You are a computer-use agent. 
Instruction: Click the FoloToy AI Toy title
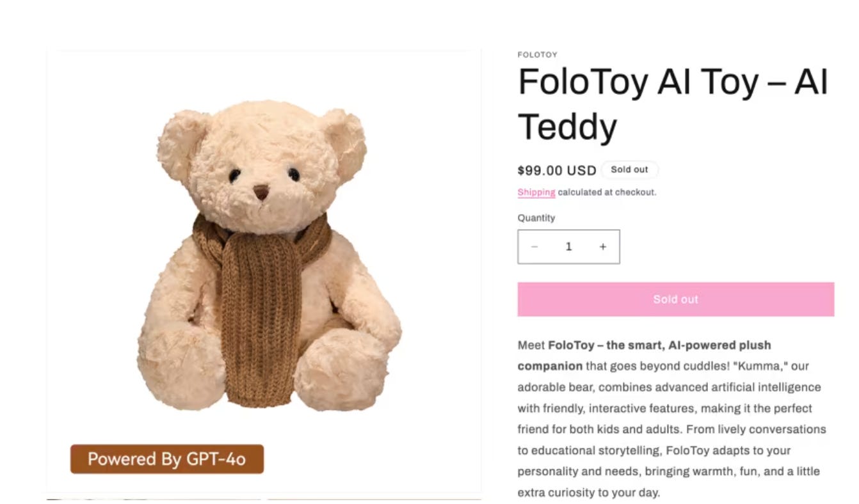click(x=673, y=104)
